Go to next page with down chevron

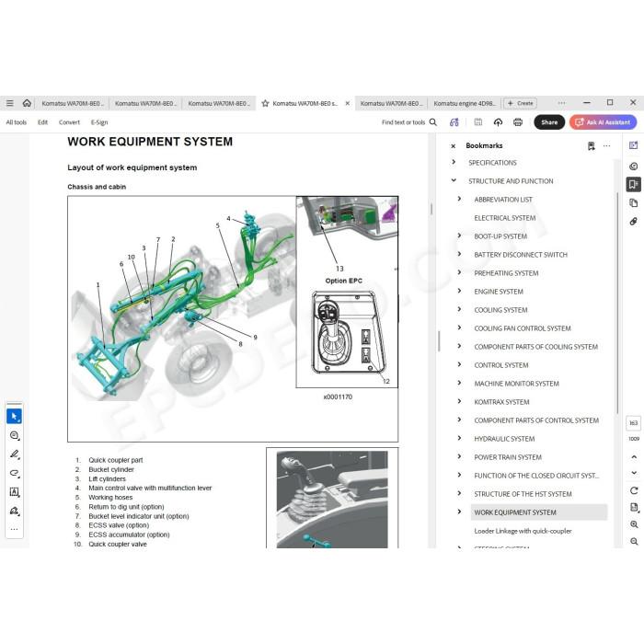(634, 473)
